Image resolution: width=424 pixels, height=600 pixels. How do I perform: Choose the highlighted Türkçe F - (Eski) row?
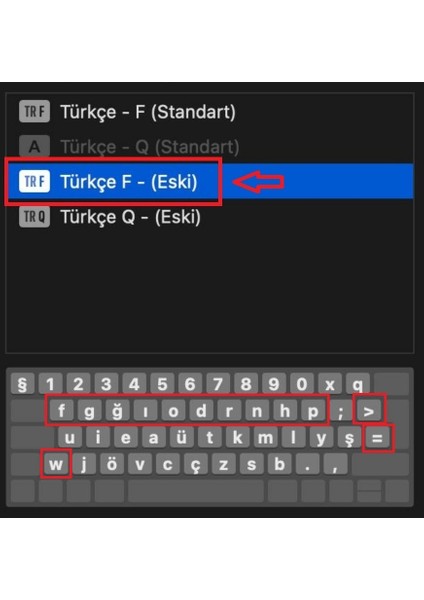pyautogui.click(x=209, y=181)
